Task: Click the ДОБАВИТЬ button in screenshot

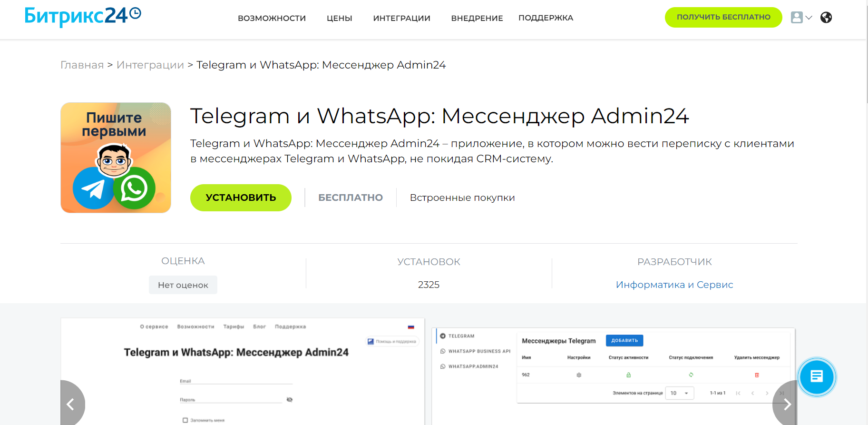Action: tap(624, 340)
